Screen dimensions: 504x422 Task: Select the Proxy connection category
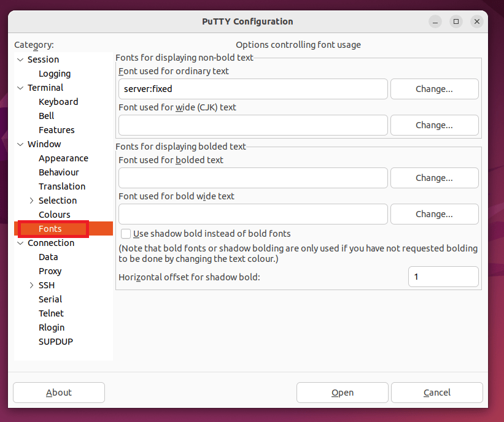click(x=50, y=271)
